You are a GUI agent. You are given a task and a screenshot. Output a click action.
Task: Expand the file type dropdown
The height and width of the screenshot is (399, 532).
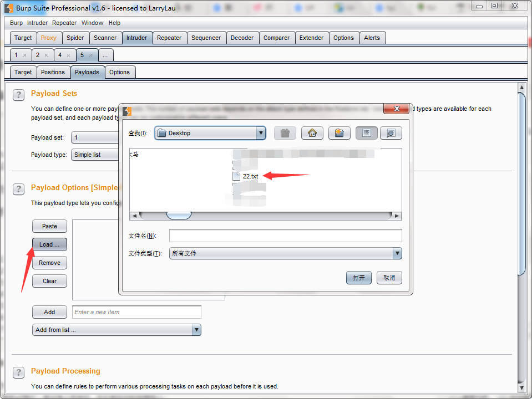point(397,253)
